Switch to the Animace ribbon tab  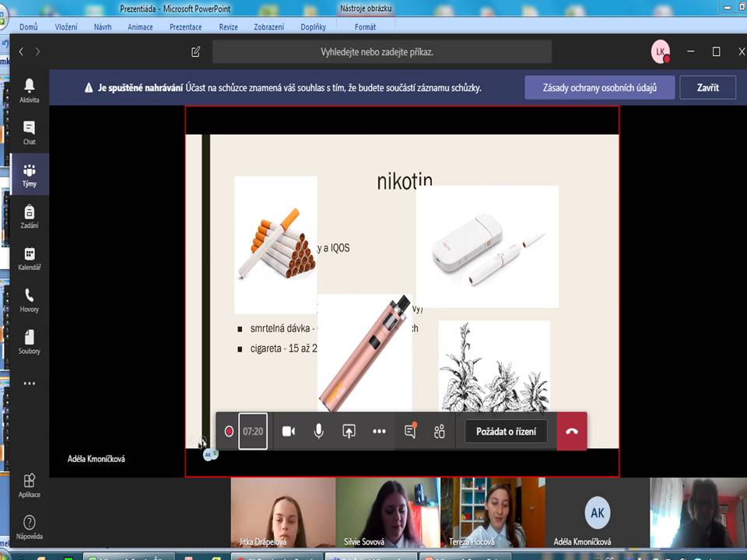tap(140, 26)
